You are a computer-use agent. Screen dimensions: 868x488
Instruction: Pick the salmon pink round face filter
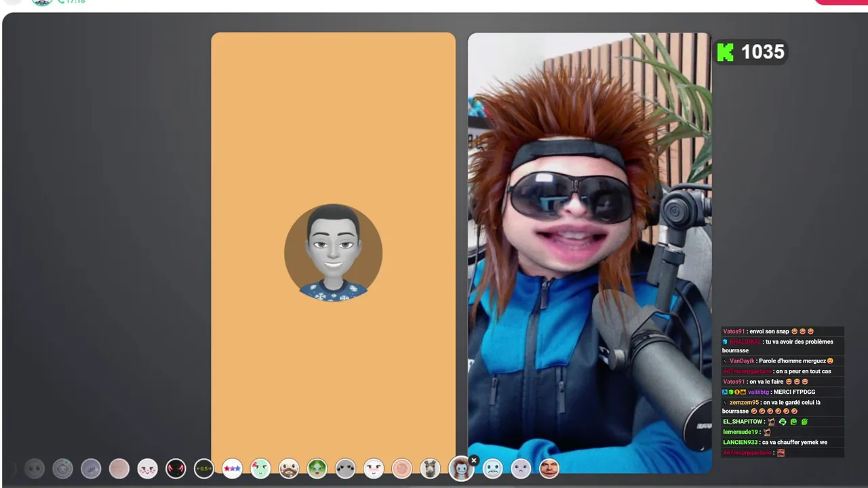[401, 468]
